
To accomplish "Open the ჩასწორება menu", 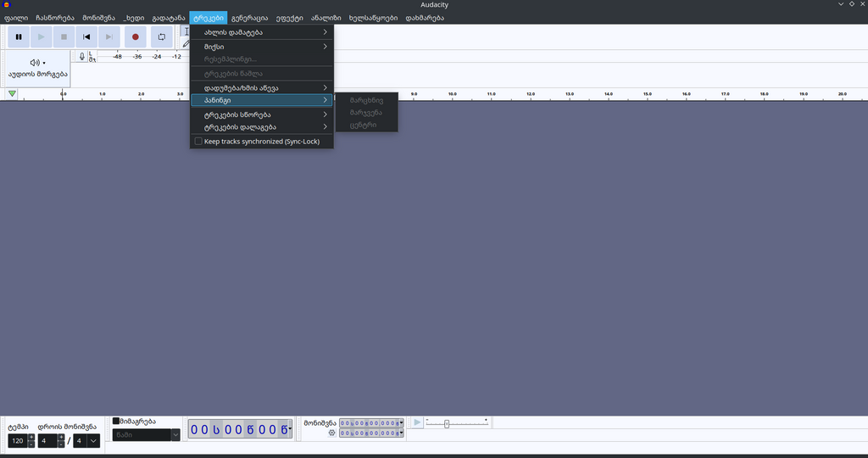I will coord(55,18).
